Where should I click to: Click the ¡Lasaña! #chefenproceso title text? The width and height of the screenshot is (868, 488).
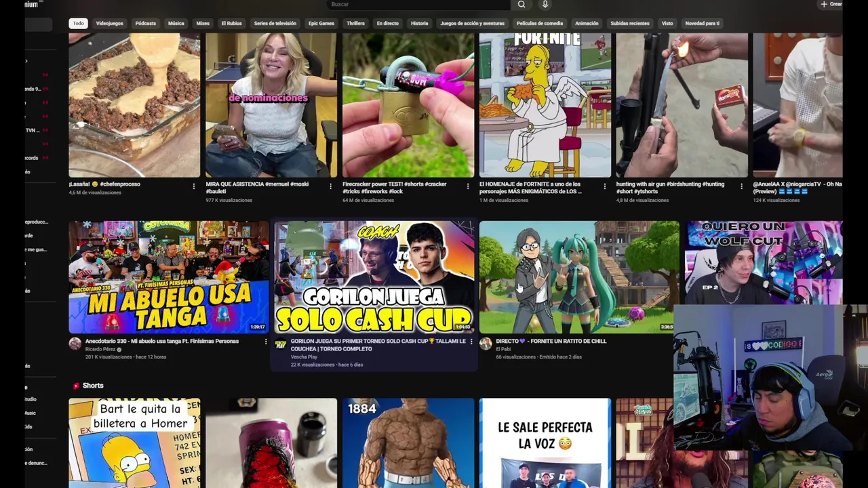pyautogui.click(x=104, y=184)
